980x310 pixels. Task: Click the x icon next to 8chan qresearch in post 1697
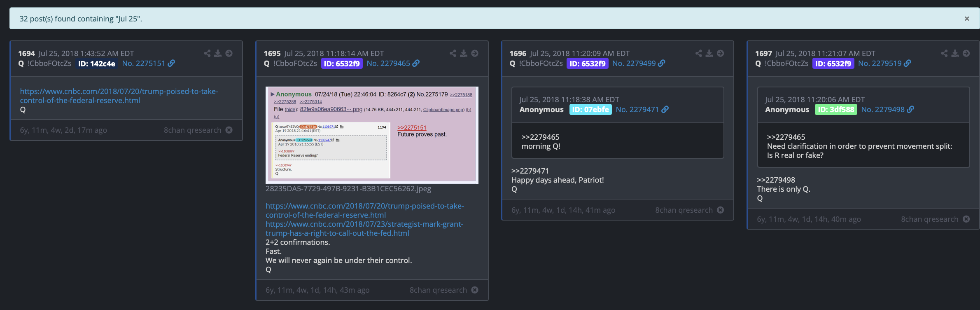tap(966, 219)
